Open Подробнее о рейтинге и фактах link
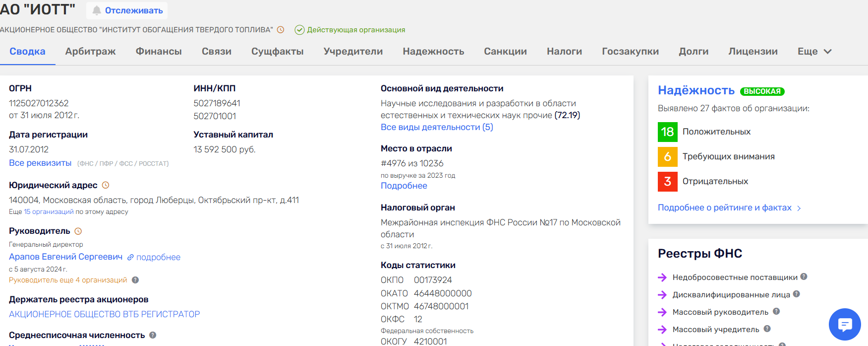The height and width of the screenshot is (346, 868). pyautogui.click(x=725, y=208)
